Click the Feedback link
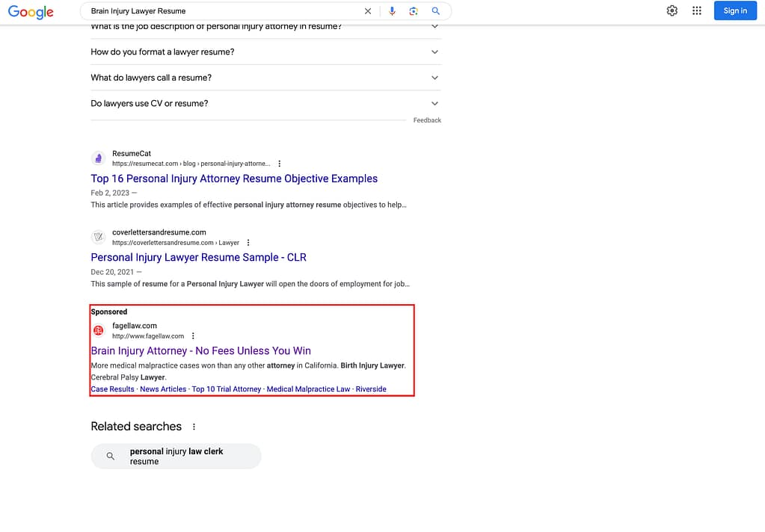The width and height of the screenshot is (765, 532). tap(428, 120)
